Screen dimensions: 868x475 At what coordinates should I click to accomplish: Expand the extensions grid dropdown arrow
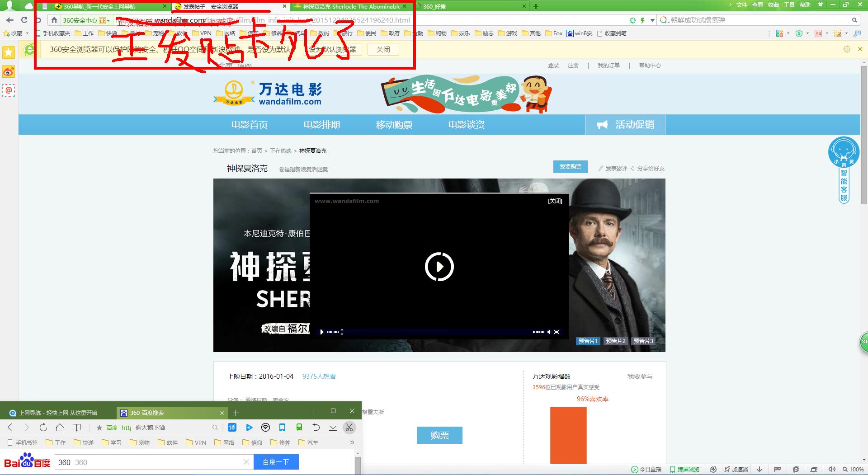(x=788, y=33)
